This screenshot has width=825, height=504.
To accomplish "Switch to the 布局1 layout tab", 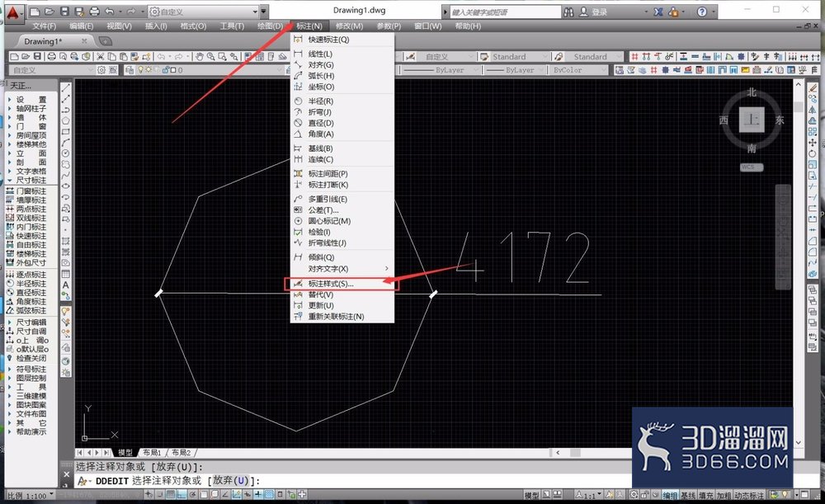I will (x=152, y=452).
